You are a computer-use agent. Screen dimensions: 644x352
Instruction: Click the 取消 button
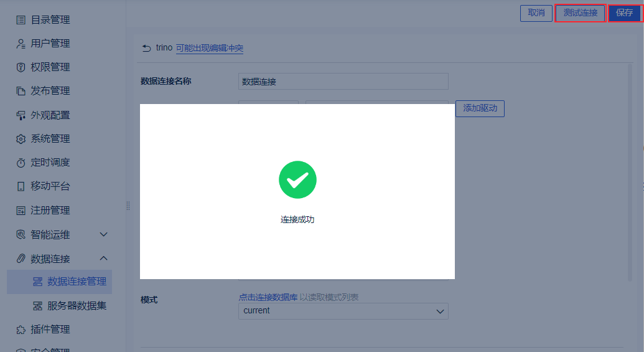(536, 13)
